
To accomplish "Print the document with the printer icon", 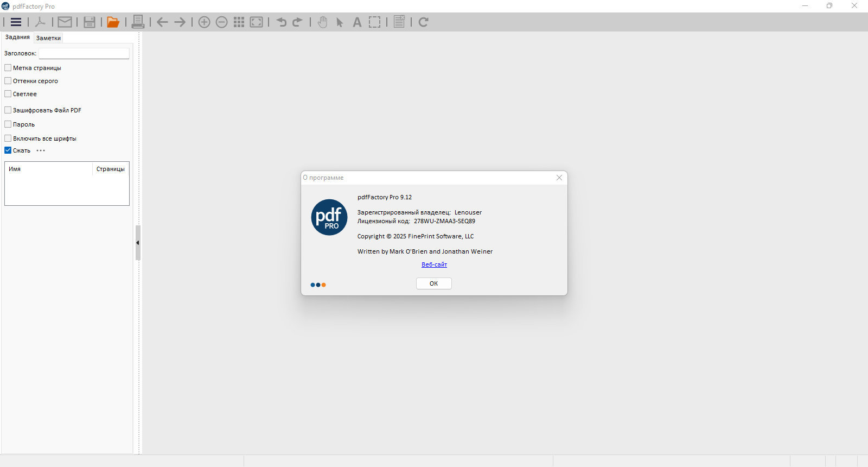I will [138, 22].
